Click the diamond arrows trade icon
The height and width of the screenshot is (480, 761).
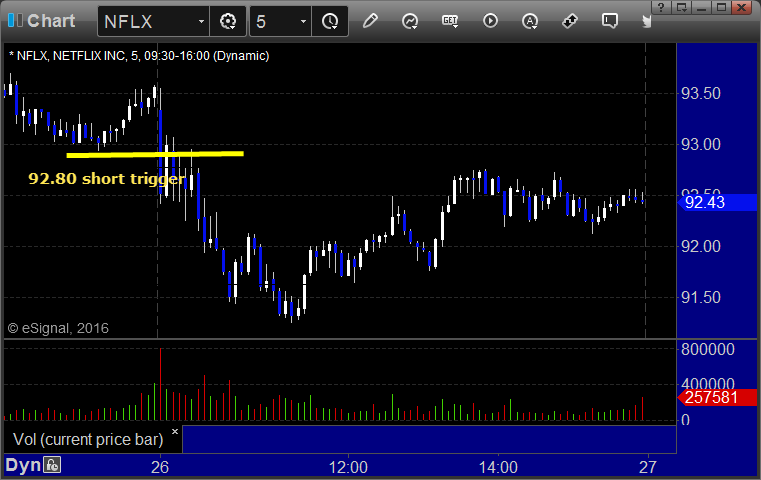(x=570, y=21)
